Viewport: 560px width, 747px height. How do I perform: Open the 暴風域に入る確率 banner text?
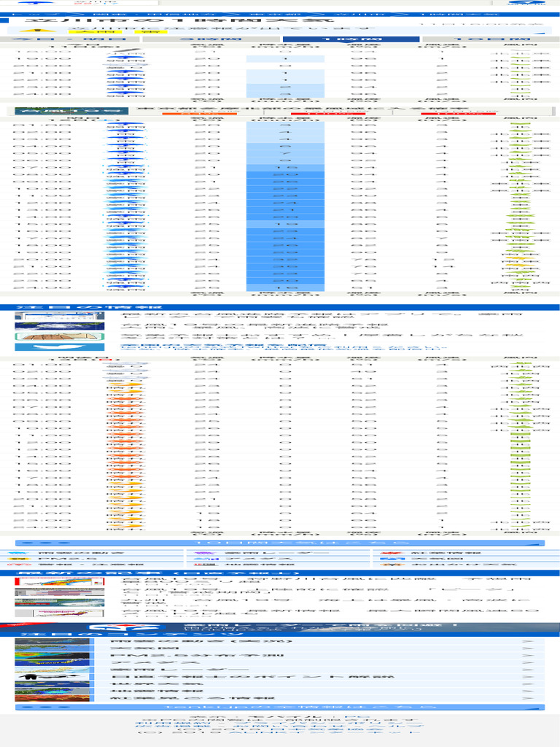click(303, 109)
